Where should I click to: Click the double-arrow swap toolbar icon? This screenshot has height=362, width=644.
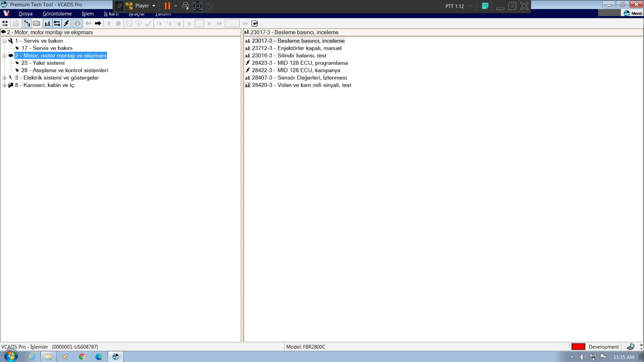(57, 23)
